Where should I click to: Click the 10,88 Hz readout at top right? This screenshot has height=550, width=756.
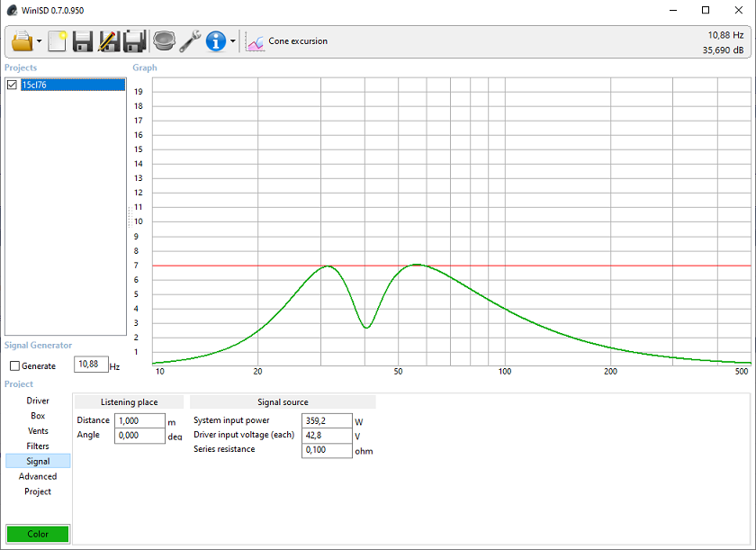click(x=725, y=35)
